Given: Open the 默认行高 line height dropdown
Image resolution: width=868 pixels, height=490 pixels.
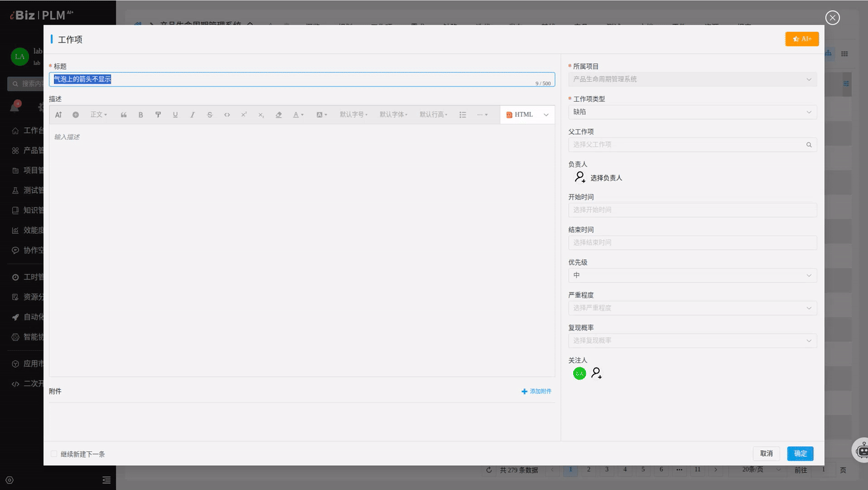Looking at the screenshot, I should [x=434, y=115].
